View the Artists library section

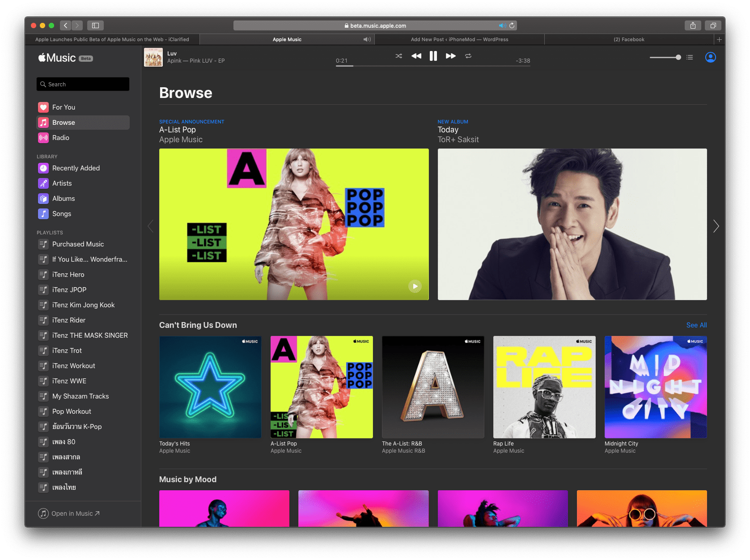63,183
